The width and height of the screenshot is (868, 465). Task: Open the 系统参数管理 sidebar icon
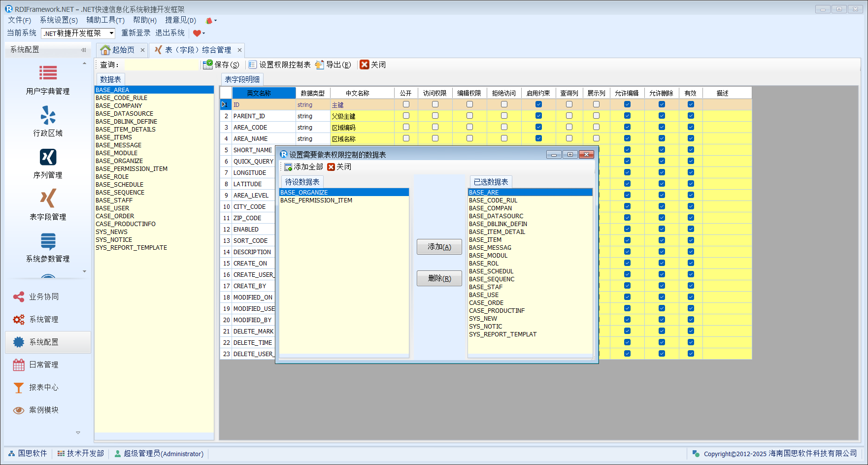[x=48, y=241]
